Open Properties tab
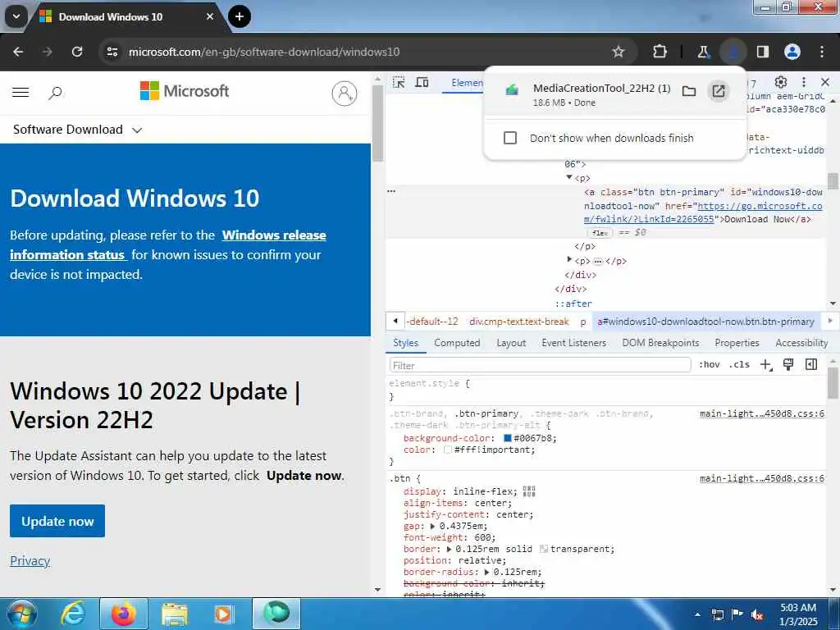The image size is (840, 630). [x=737, y=343]
